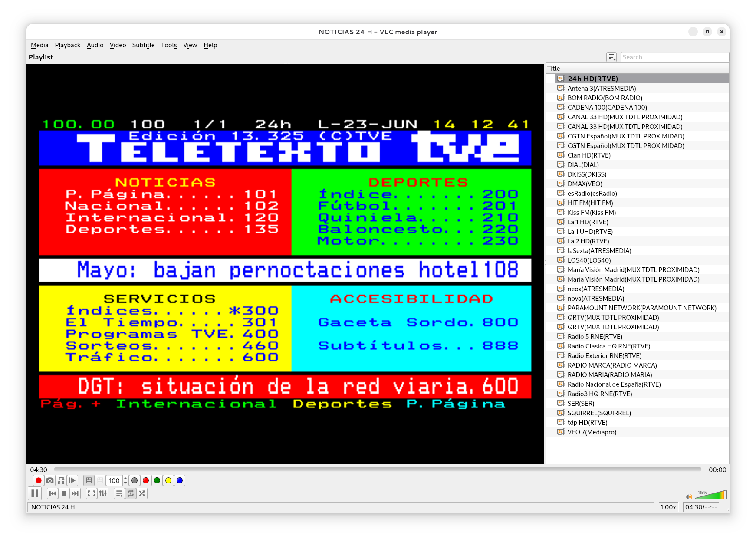Select VEO 7(Mediapro) channel
756x542 pixels.
point(642,432)
